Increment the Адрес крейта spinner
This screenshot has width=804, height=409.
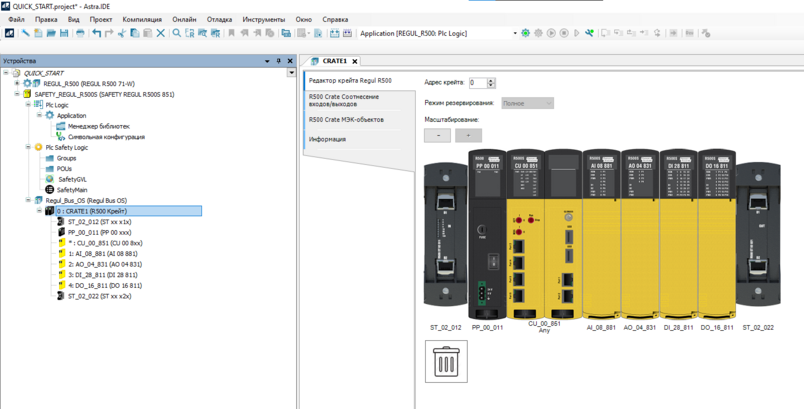click(x=491, y=80)
